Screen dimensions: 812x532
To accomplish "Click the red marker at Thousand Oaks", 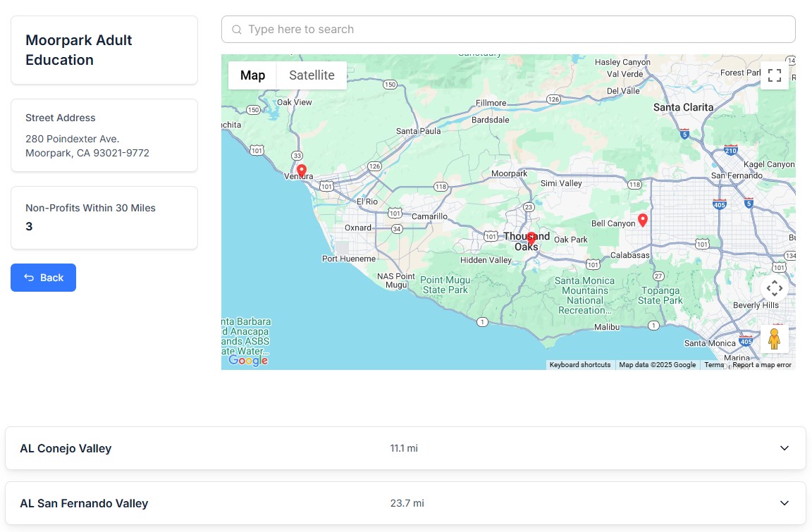I will (x=531, y=238).
